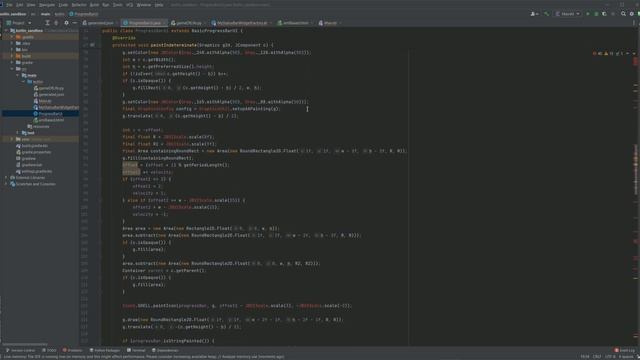The height and width of the screenshot is (360, 640).
Task: Select emilswan.html in project tree
Action: point(49,120)
